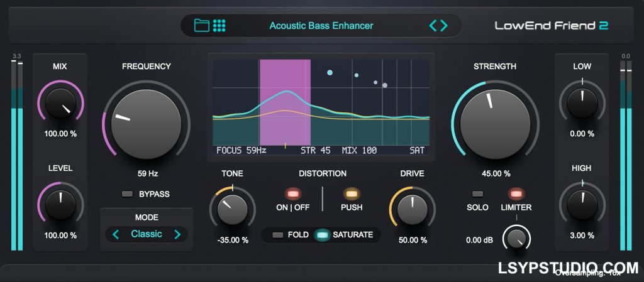This screenshot has width=644, height=282.
Task: Click the Level value 100.00 %
Action: (x=61, y=236)
